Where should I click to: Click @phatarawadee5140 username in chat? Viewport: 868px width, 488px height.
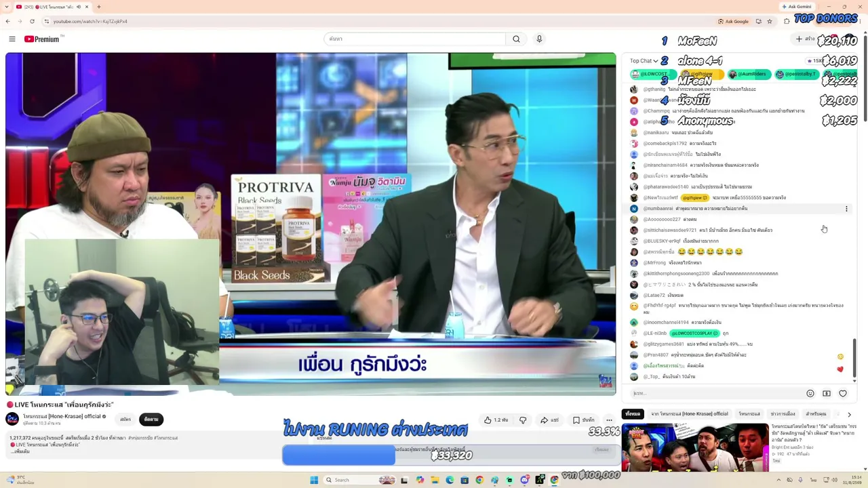(666, 187)
